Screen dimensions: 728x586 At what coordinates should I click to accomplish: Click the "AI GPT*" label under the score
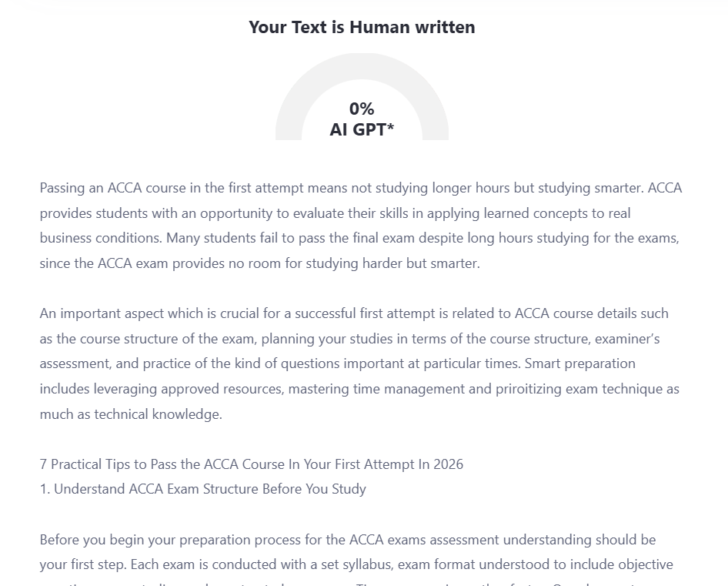[362, 129]
